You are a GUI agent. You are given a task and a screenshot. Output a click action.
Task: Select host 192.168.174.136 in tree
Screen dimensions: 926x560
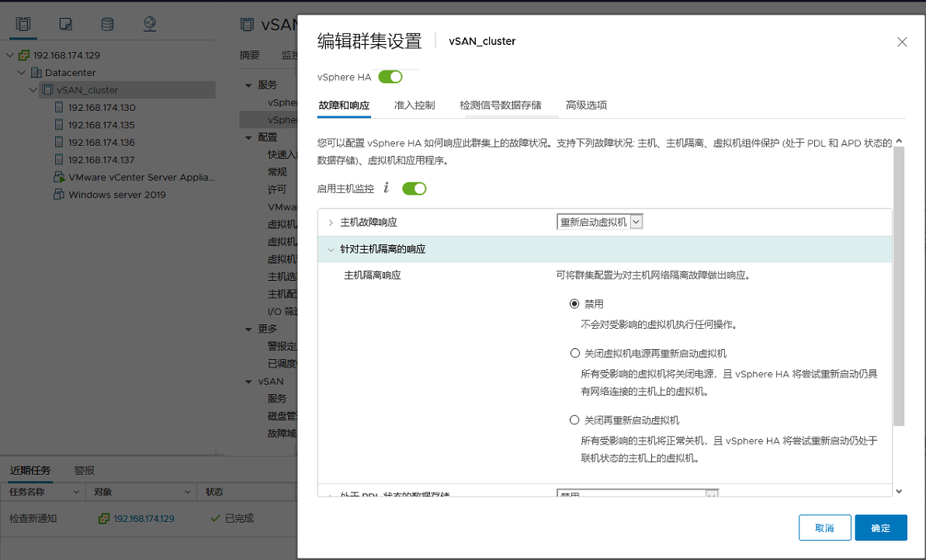coord(102,142)
